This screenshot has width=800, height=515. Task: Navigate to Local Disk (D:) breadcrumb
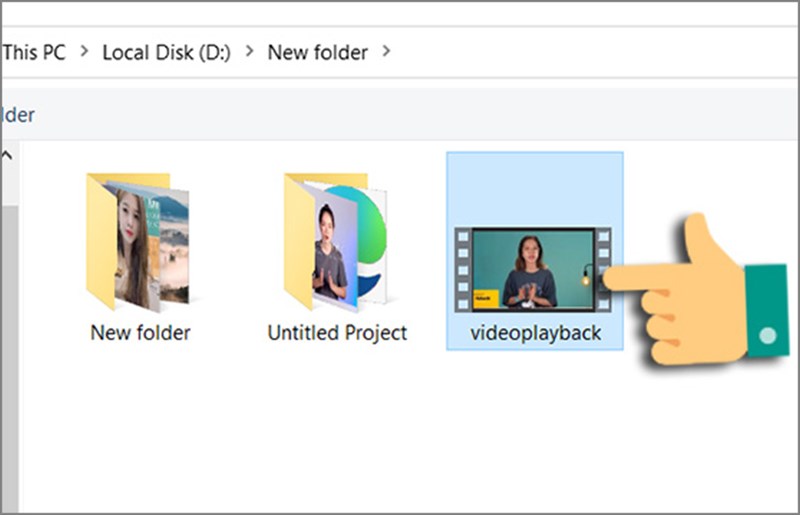[x=166, y=52]
